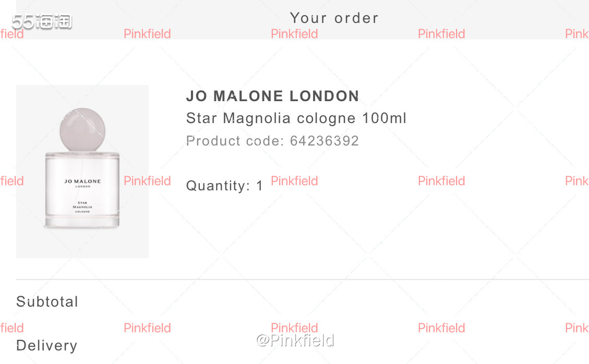Click the Pinkfield watermark below Your order
Viewport: 589px width, 364px height.
point(294,34)
